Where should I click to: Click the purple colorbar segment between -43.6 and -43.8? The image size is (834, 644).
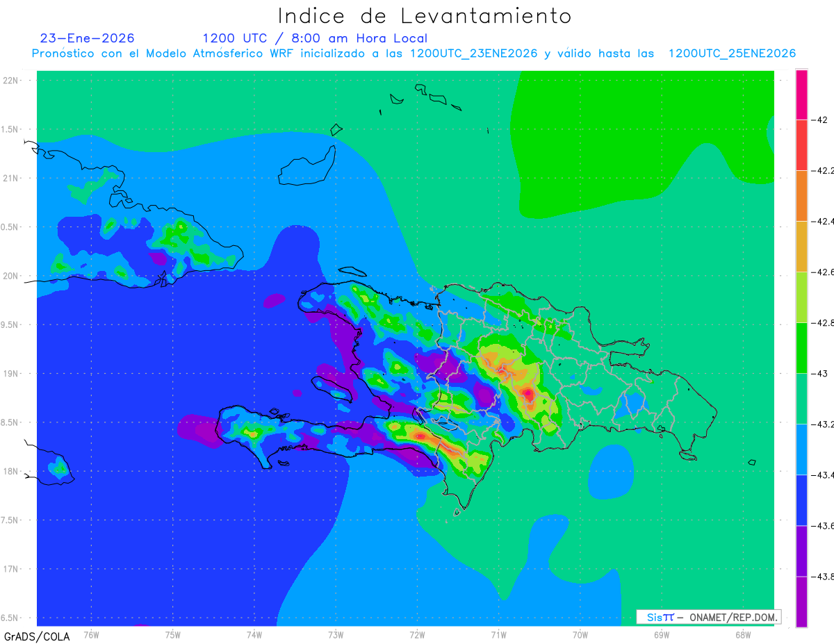pyautogui.click(x=801, y=551)
